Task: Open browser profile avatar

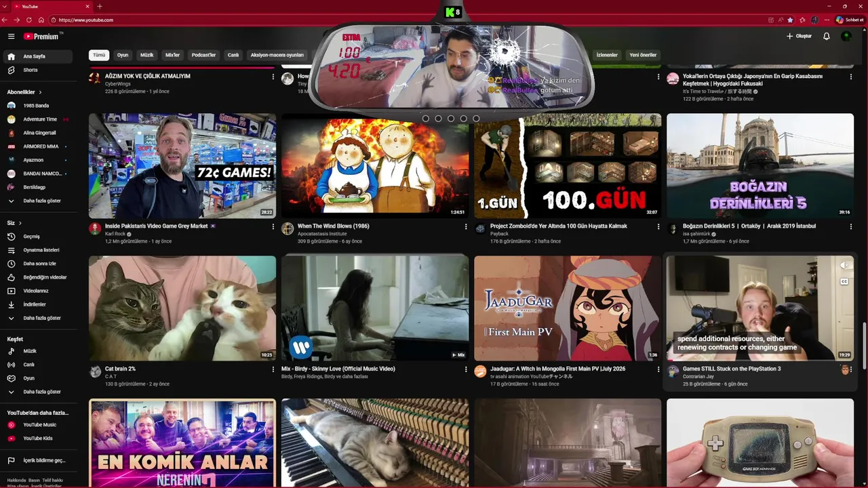Action: click(814, 20)
